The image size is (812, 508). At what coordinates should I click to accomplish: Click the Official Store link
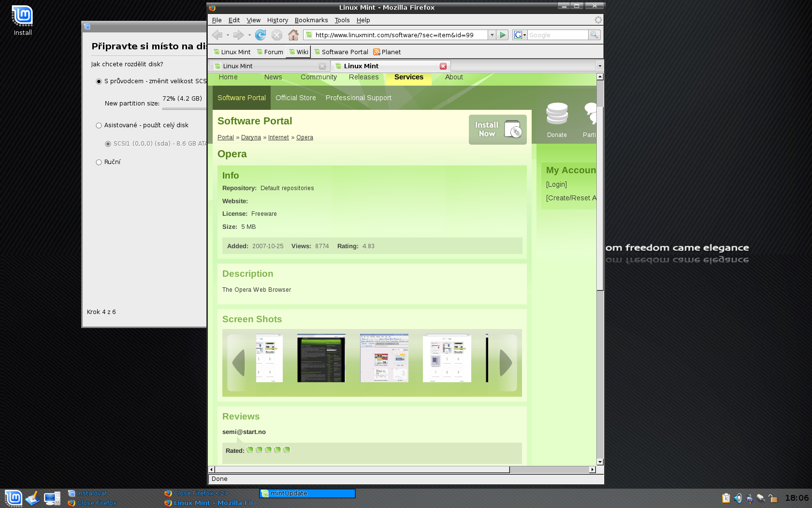[x=296, y=98]
